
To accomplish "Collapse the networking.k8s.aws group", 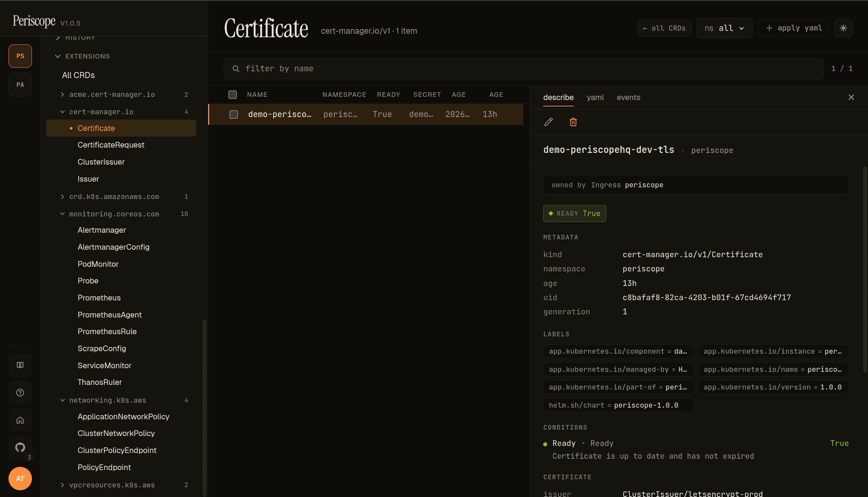I will pyautogui.click(x=125, y=400).
